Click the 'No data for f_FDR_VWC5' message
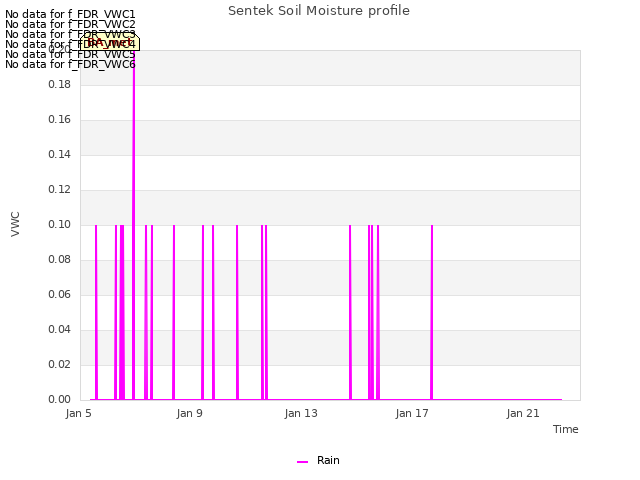Image resolution: width=640 pixels, height=480 pixels. (70, 54)
